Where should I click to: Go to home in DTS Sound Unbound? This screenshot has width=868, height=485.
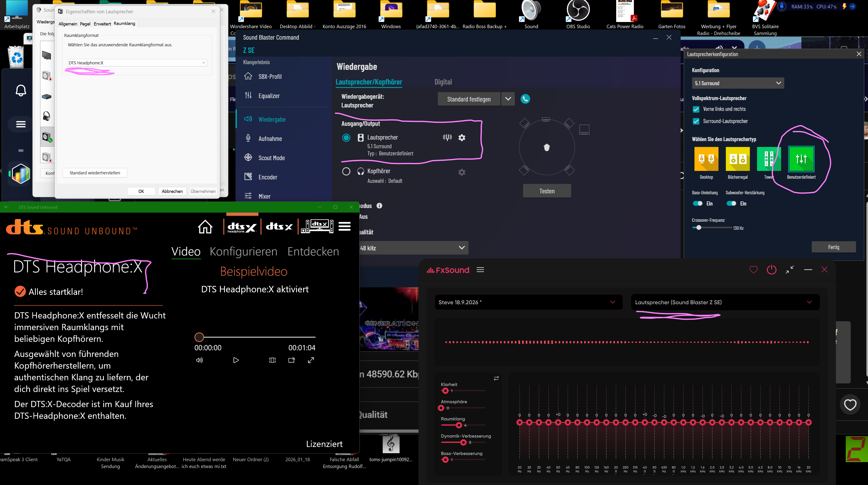pyautogui.click(x=205, y=227)
